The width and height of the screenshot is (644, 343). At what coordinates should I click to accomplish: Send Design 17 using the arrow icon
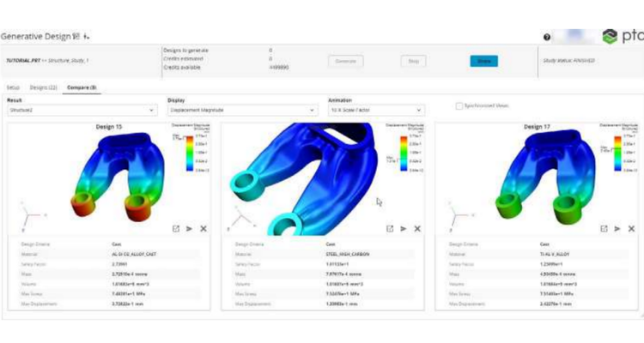617,229
